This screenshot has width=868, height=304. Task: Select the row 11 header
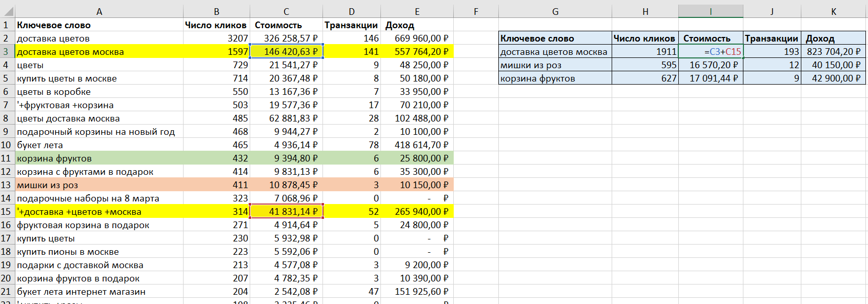(7, 158)
